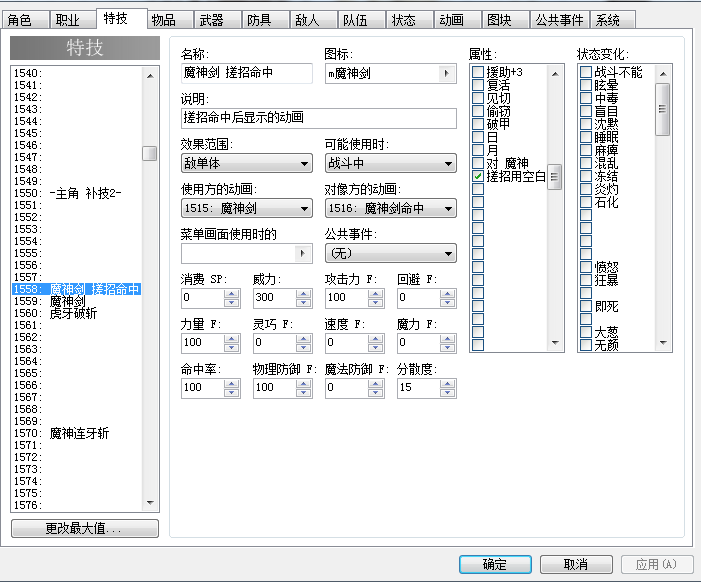Click the skill list scrollbar thumb
Viewport: 701px width, 582px height.
(150, 153)
